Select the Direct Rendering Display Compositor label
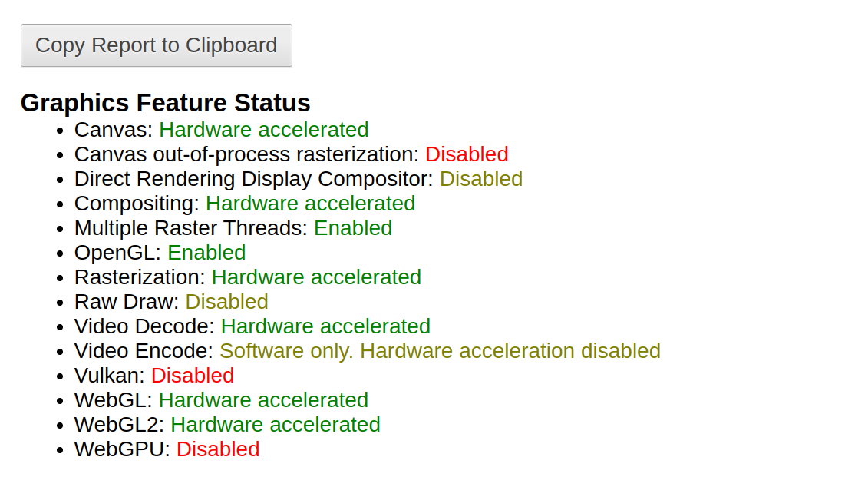Viewport: 868px width, 477px height. tap(253, 179)
